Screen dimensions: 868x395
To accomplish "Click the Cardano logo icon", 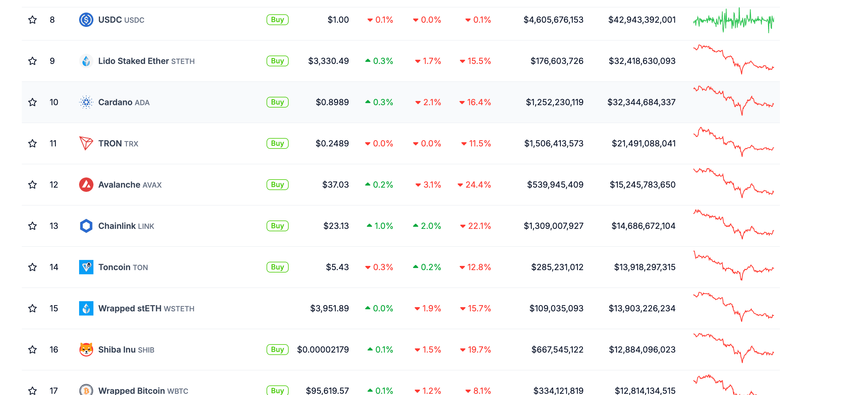I will pos(86,102).
